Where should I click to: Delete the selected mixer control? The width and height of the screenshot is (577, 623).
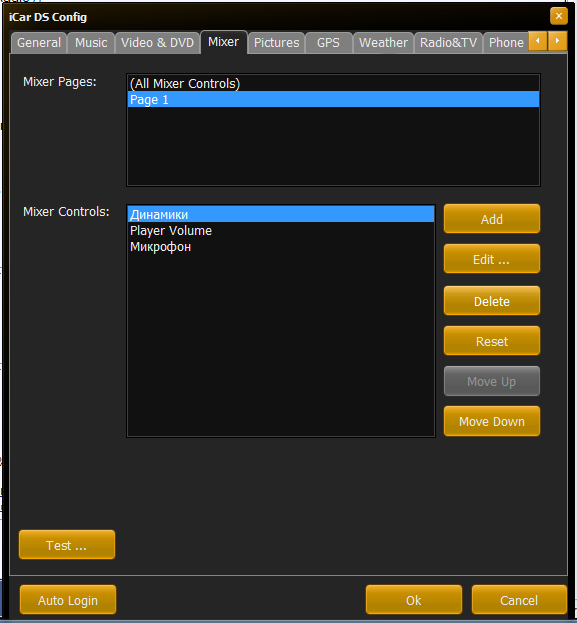coord(492,301)
